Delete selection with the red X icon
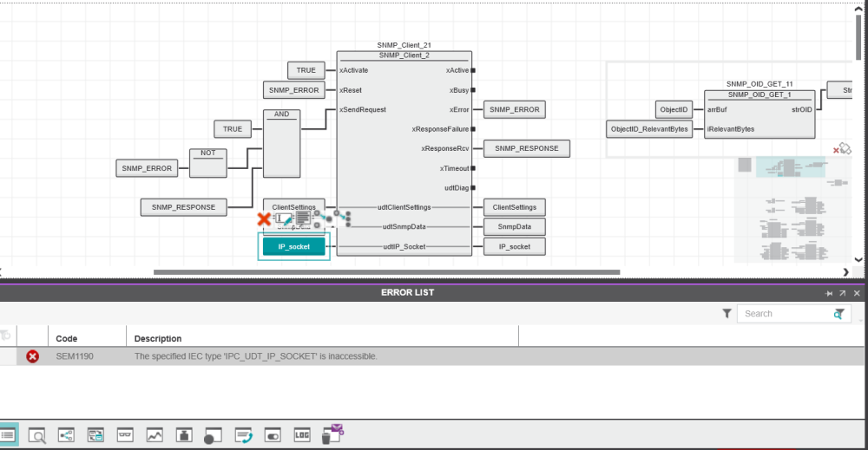The image size is (868, 450). click(x=264, y=219)
